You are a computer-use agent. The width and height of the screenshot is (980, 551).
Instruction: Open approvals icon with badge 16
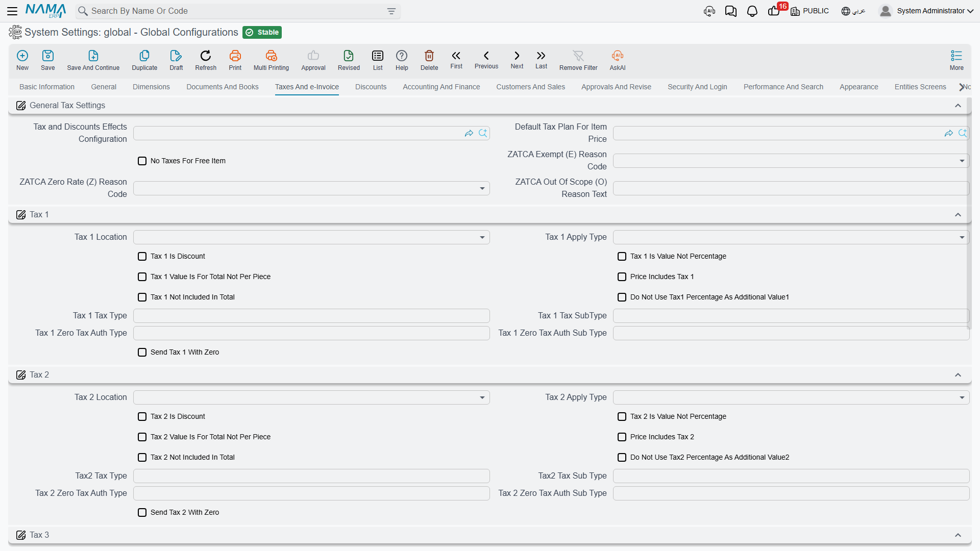pyautogui.click(x=774, y=11)
